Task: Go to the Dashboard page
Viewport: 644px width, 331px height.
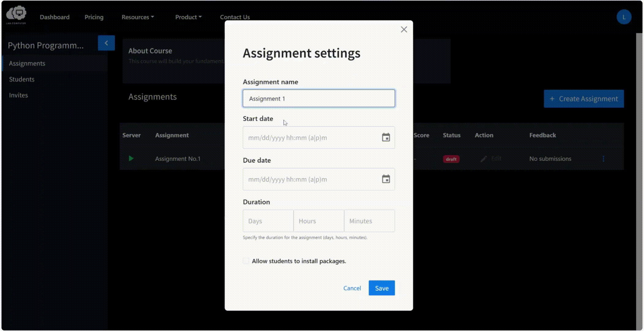Action: tap(54, 17)
